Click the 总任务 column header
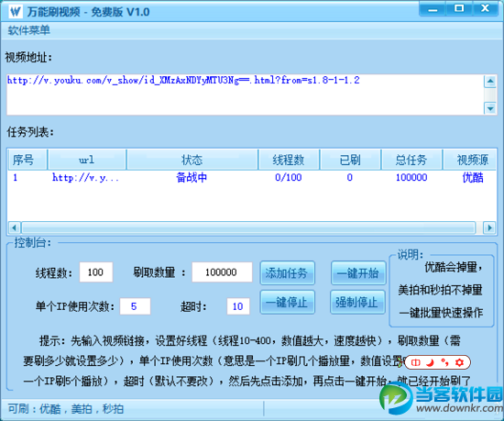This screenshot has height=421, width=504. click(411, 160)
